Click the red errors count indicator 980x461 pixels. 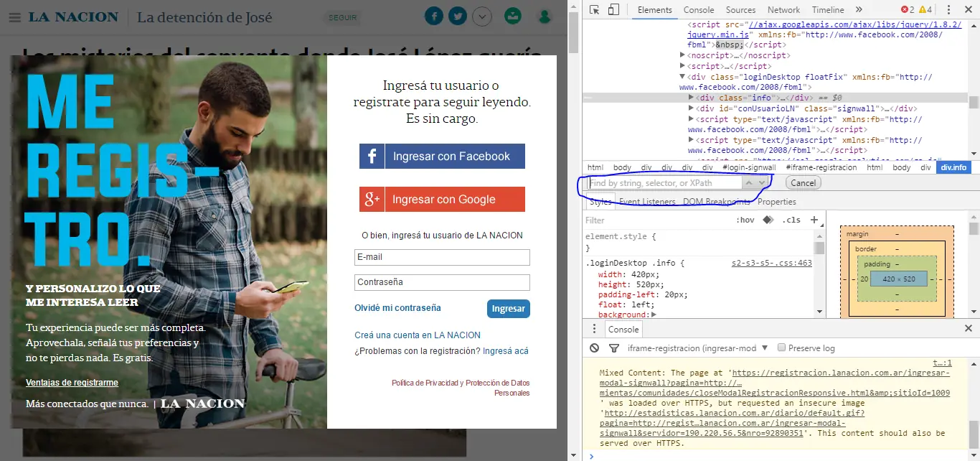click(908, 10)
